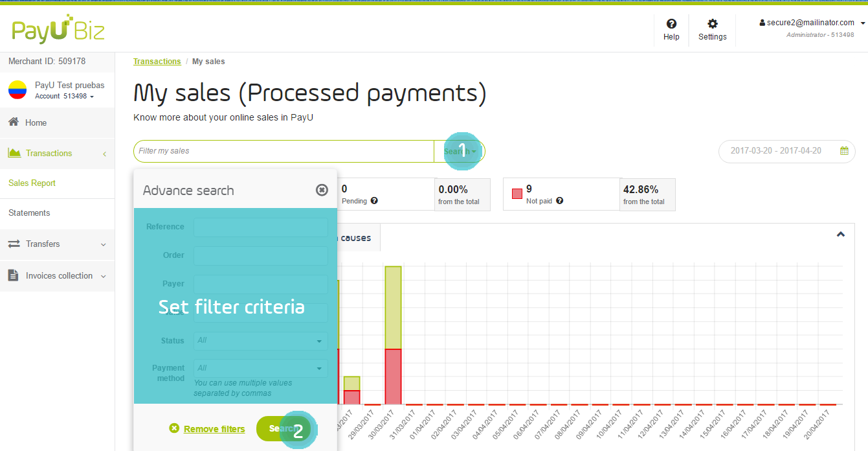The image size is (868, 451).
Task: Open the date range calendar icon
Action: click(x=844, y=151)
